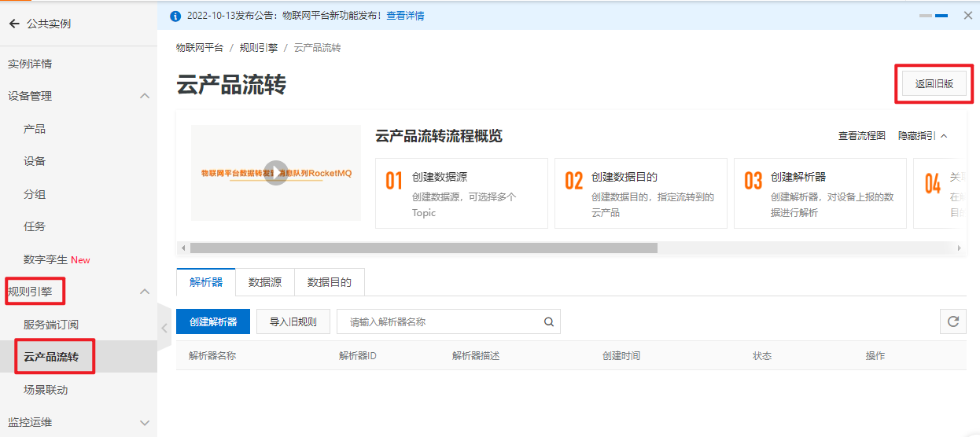
Task: Hide the guide via 隐藏指引
Action: (923, 136)
